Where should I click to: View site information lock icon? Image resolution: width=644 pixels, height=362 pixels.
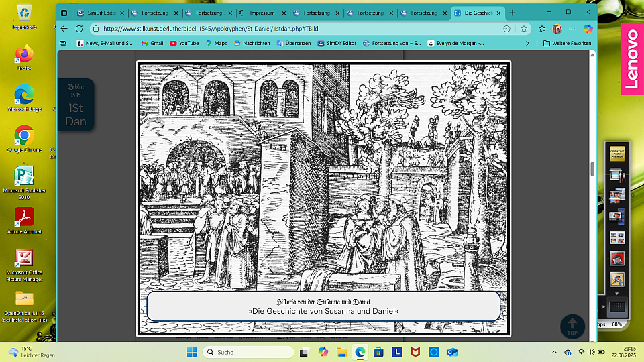point(96,29)
